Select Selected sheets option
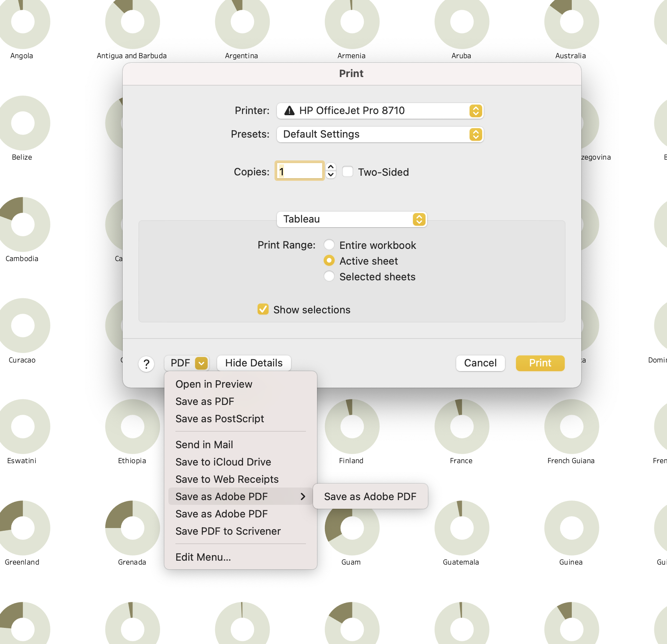667x644 pixels. (329, 276)
